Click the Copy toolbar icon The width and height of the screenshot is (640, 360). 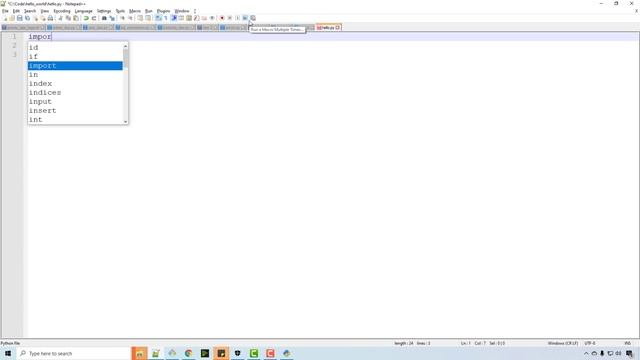point(68,18)
